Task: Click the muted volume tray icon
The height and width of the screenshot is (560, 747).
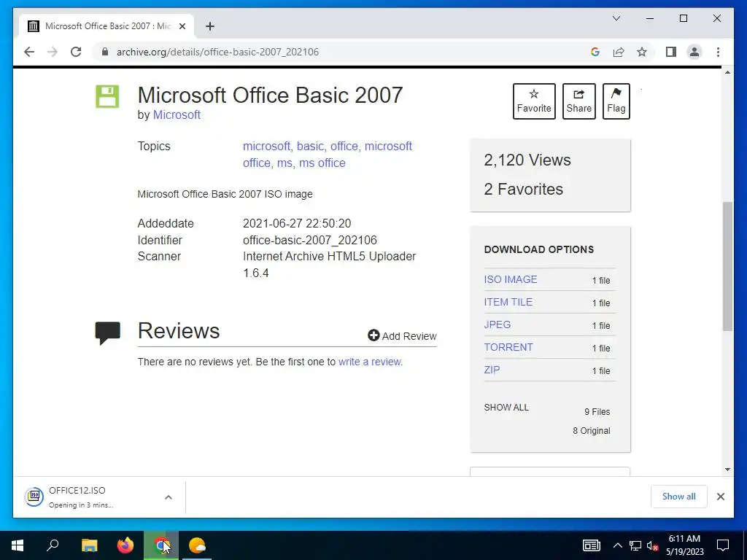Action: [x=653, y=545]
